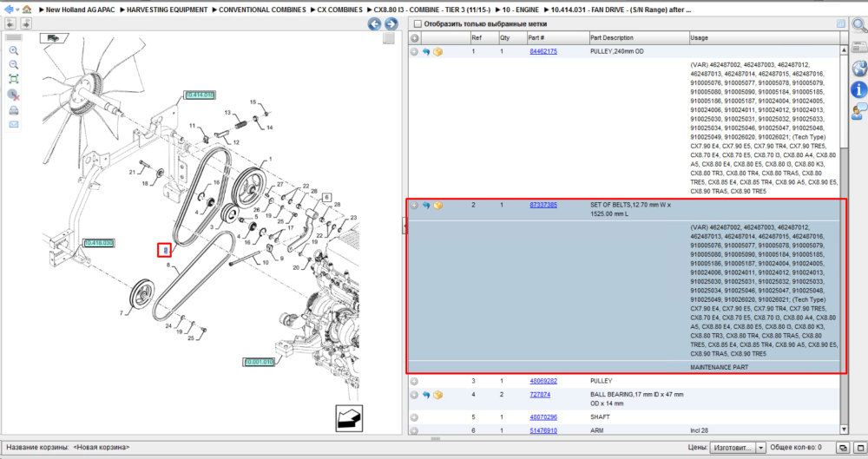Toggle 'Отобразить только выбранные метки' checkbox
The image size is (868, 459).
pyautogui.click(x=418, y=23)
